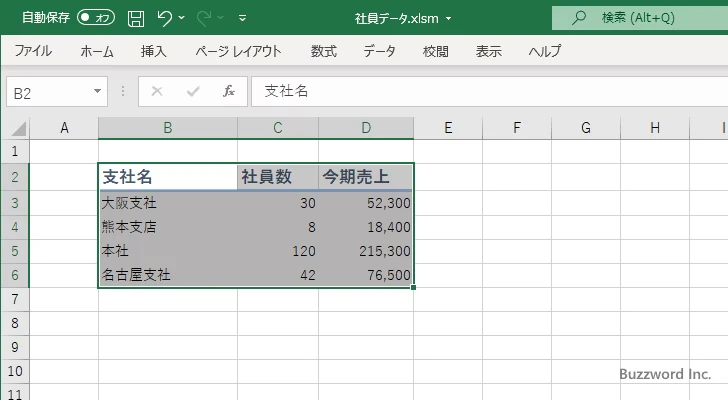
Task: Switch to the 数式 tab
Action: tap(324, 51)
